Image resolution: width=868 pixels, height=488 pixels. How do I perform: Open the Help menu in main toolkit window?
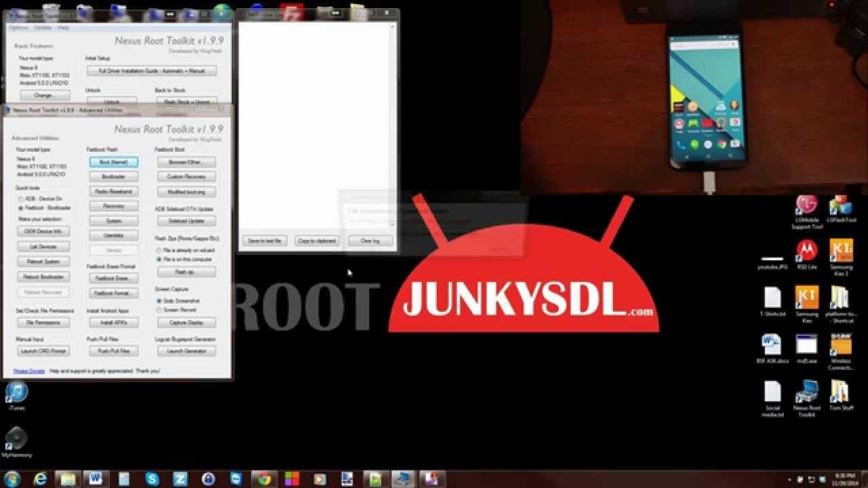[x=63, y=28]
